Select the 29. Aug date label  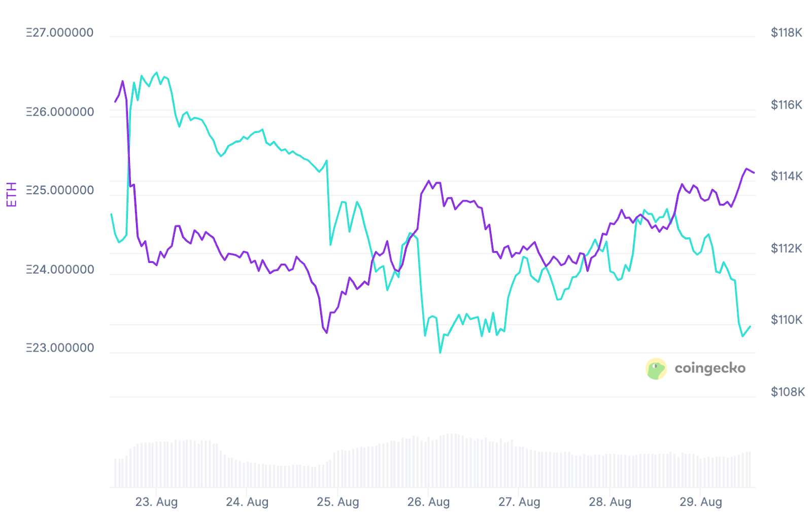(x=701, y=502)
